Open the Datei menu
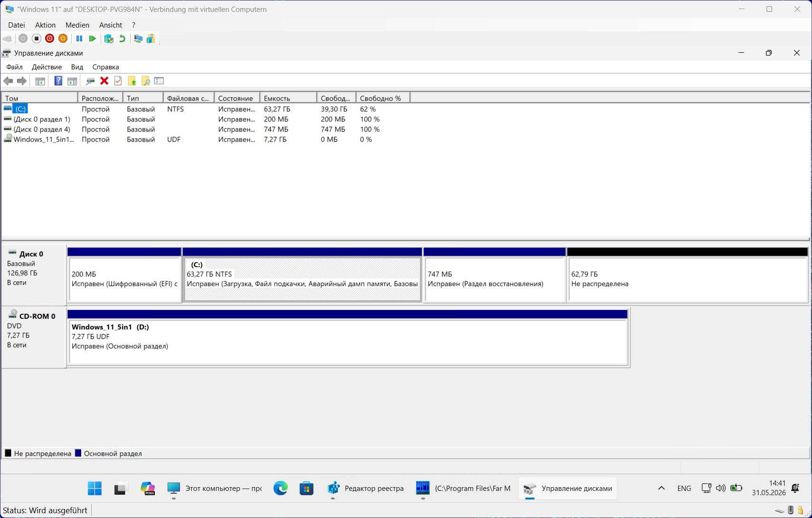The image size is (812, 518). coord(17,25)
